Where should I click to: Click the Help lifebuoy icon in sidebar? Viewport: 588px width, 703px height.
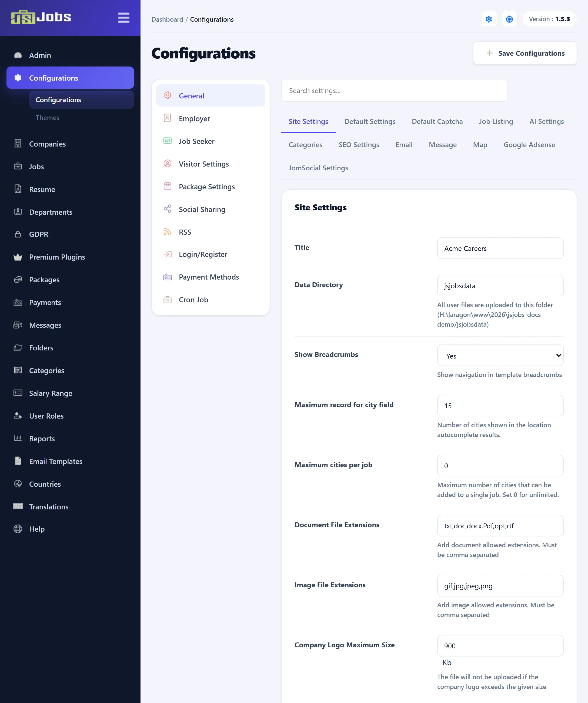pyautogui.click(x=18, y=529)
